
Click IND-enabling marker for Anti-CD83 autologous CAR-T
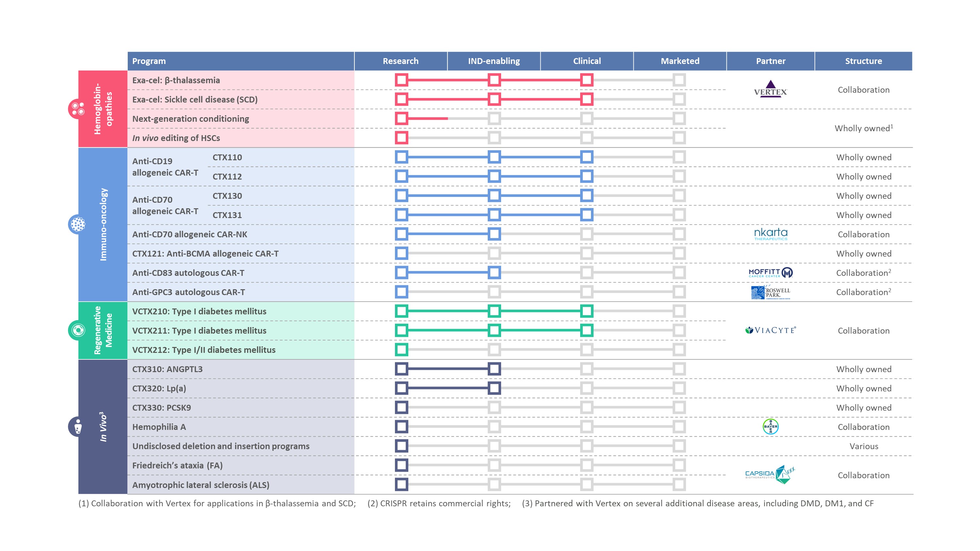[x=494, y=272]
